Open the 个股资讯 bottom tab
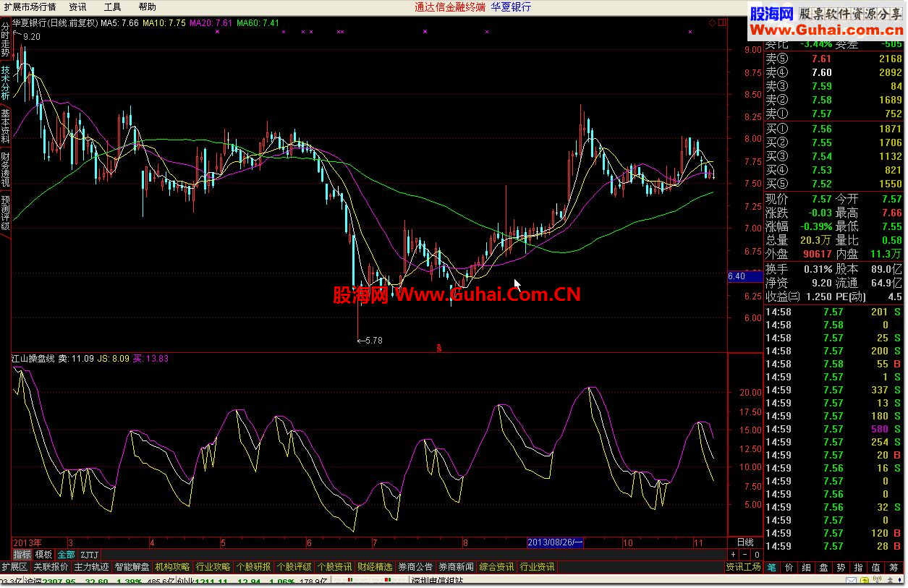The height and width of the screenshot is (588, 908). [x=335, y=567]
